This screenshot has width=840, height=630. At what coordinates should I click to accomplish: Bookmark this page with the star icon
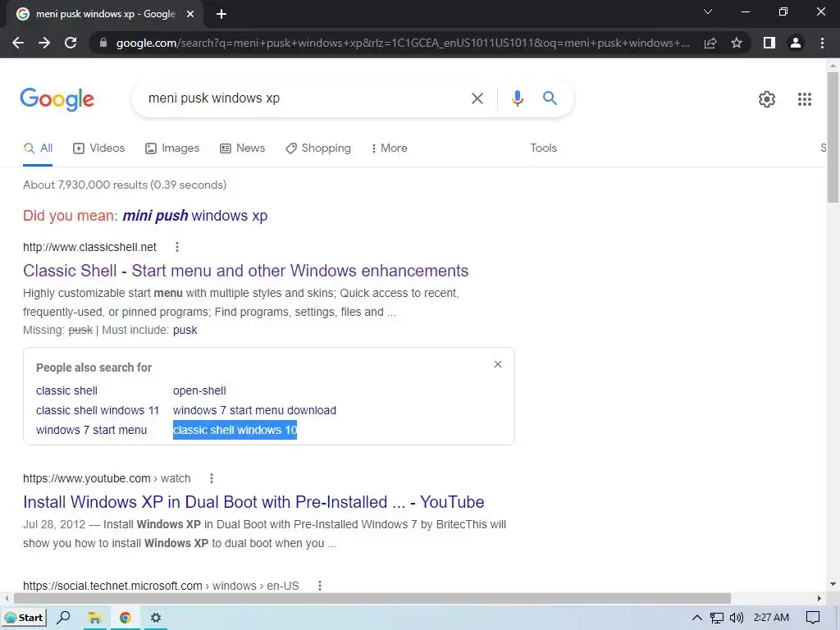coord(737,43)
